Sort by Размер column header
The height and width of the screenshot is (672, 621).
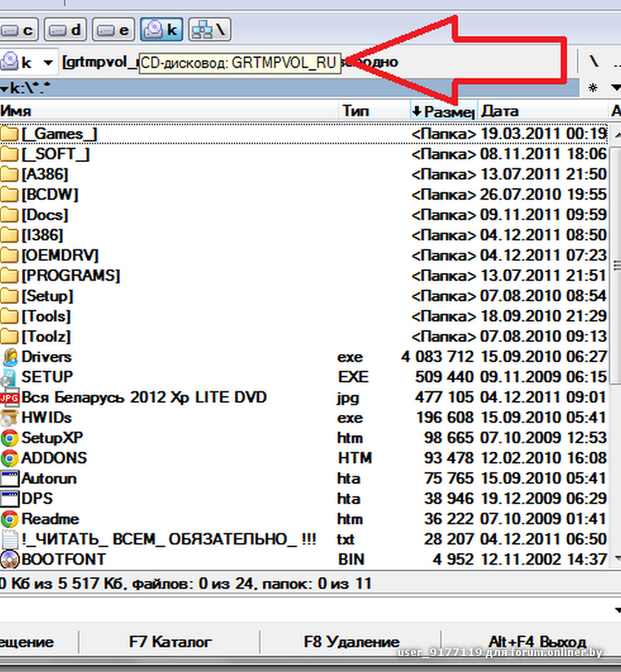click(444, 112)
